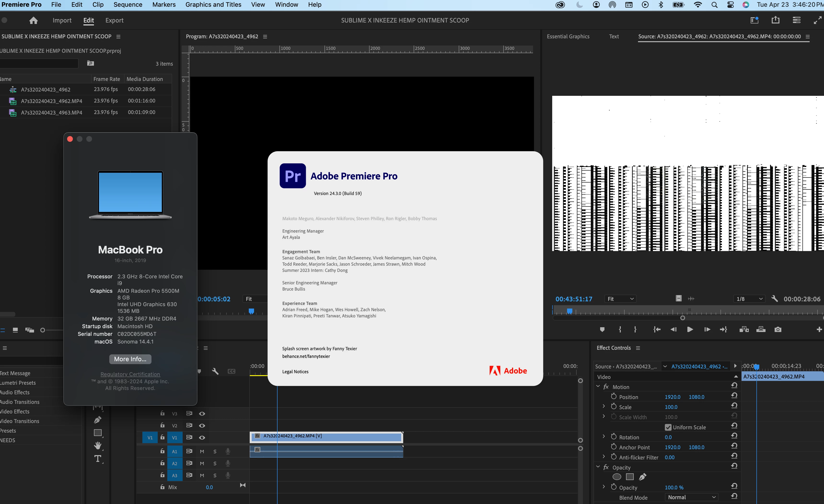
Task: Click the Add Marker icon in the Source monitor
Action: [x=602, y=330]
